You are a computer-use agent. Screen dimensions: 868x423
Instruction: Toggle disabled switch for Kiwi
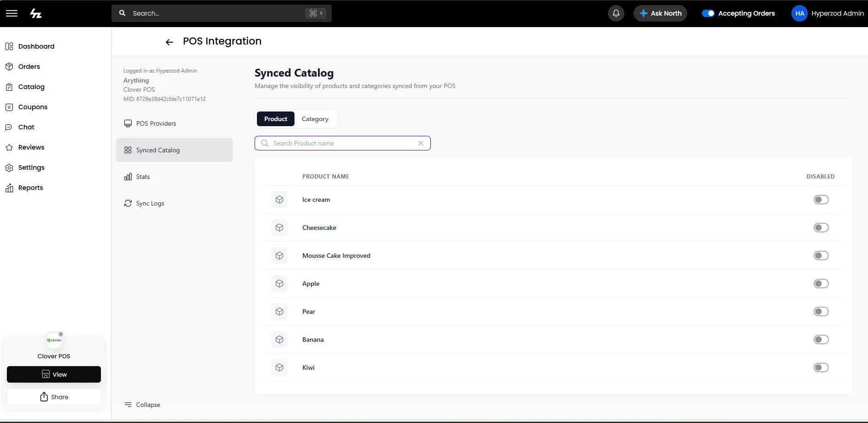point(821,367)
